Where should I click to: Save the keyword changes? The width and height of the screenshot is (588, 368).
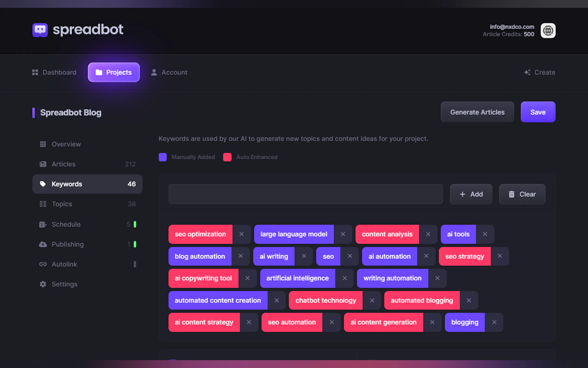click(x=538, y=112)
